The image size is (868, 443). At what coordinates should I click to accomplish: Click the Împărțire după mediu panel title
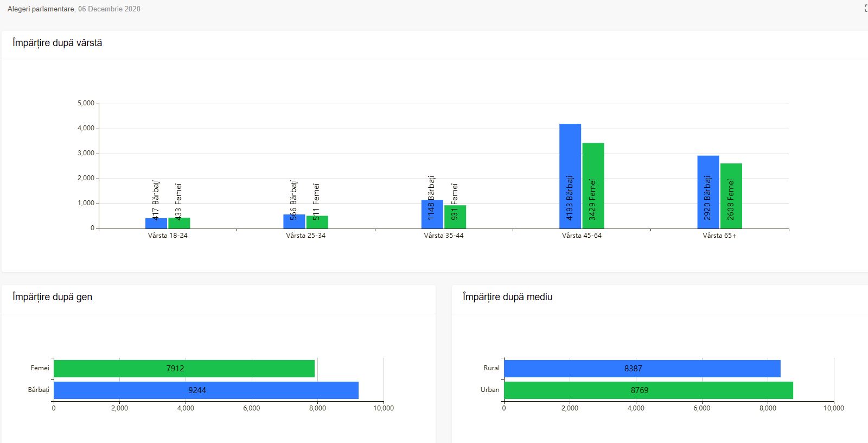tap(507, 297)
